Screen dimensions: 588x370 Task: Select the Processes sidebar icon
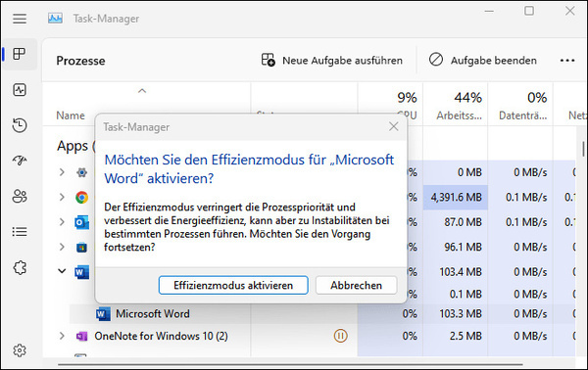pos(20,54)
